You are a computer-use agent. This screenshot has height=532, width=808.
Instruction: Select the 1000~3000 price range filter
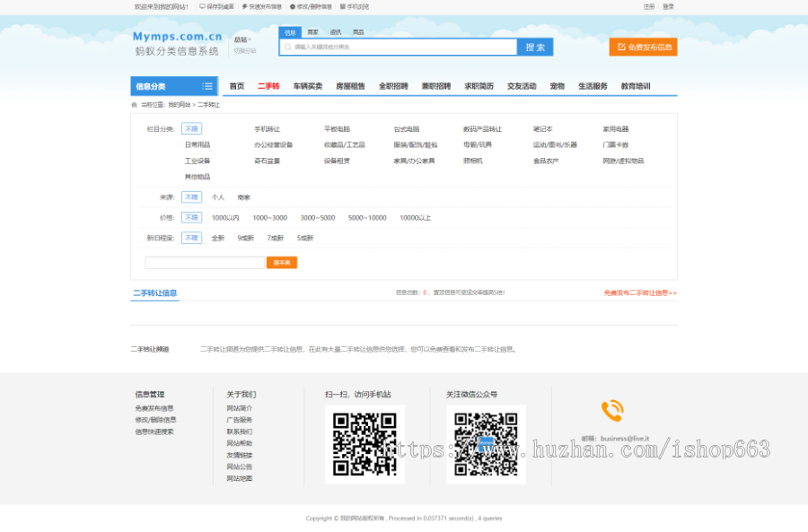pyautogui.click(x=269, y=218)
